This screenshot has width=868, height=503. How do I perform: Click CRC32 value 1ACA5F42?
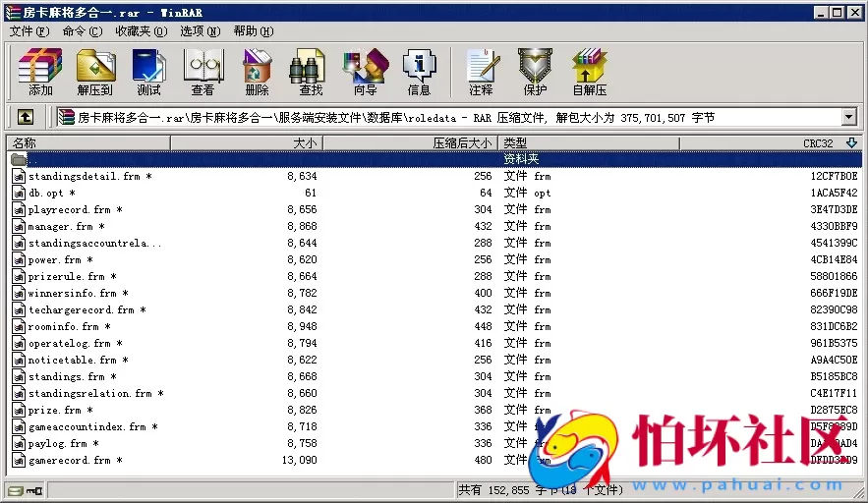(x=834, y=194)
